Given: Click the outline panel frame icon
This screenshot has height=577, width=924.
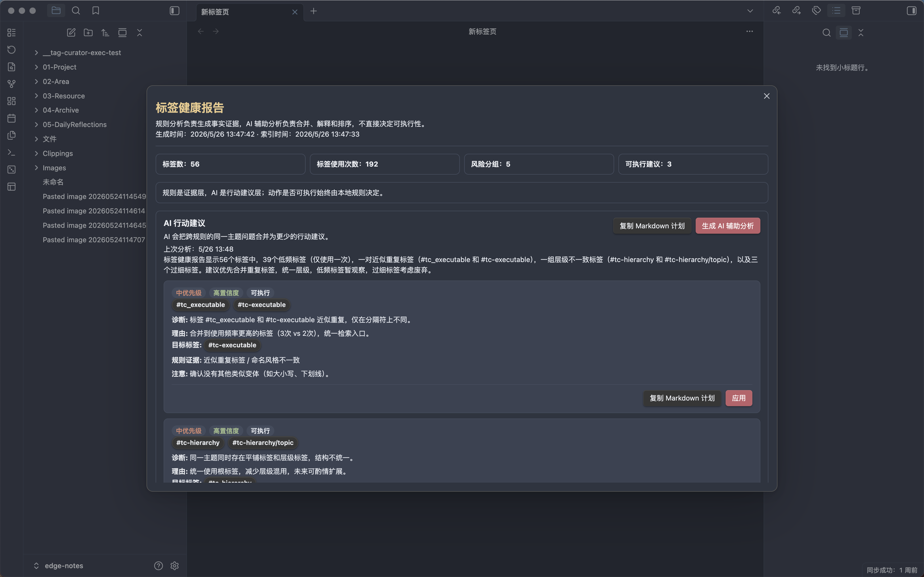Looking at the screenshot, I should (844, 32).
